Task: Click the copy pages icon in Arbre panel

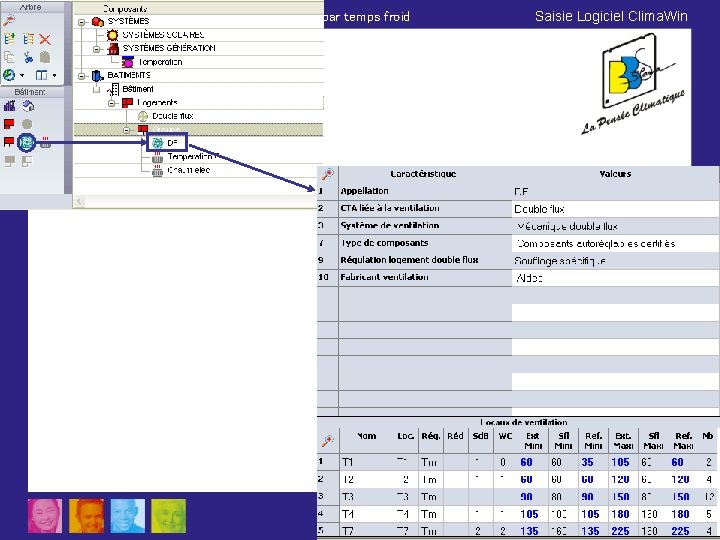Action: (9, 57)
